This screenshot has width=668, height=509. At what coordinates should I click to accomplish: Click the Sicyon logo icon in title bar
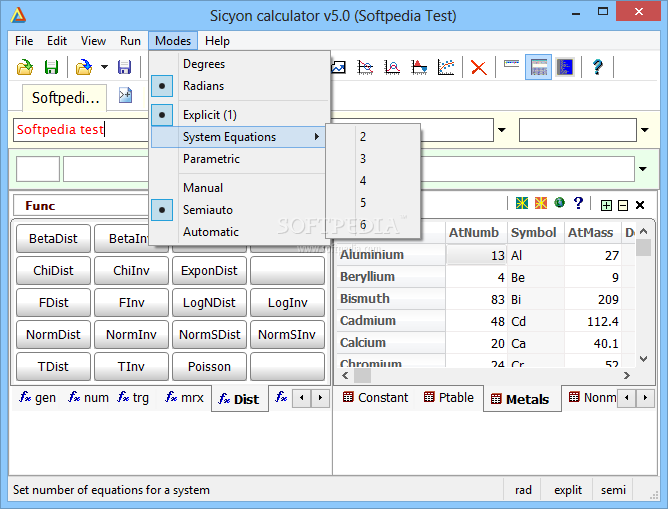tap(18, 16)
